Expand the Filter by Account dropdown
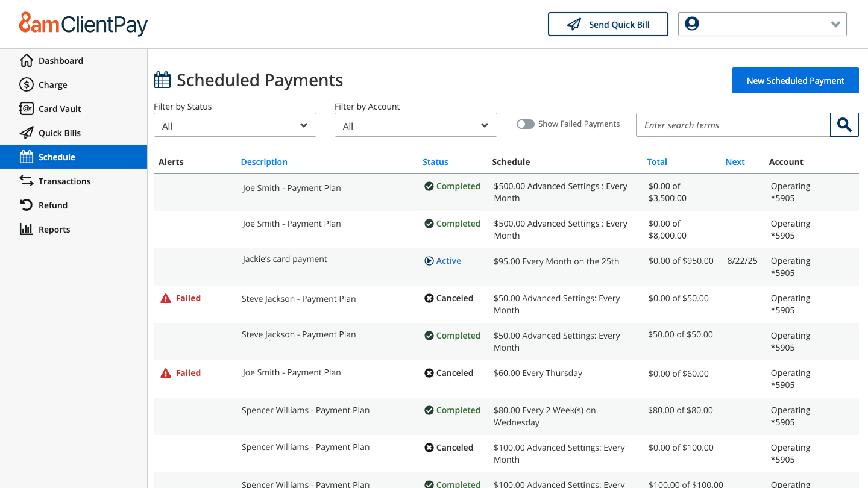868x488 pixels. [x=416, y=125]
